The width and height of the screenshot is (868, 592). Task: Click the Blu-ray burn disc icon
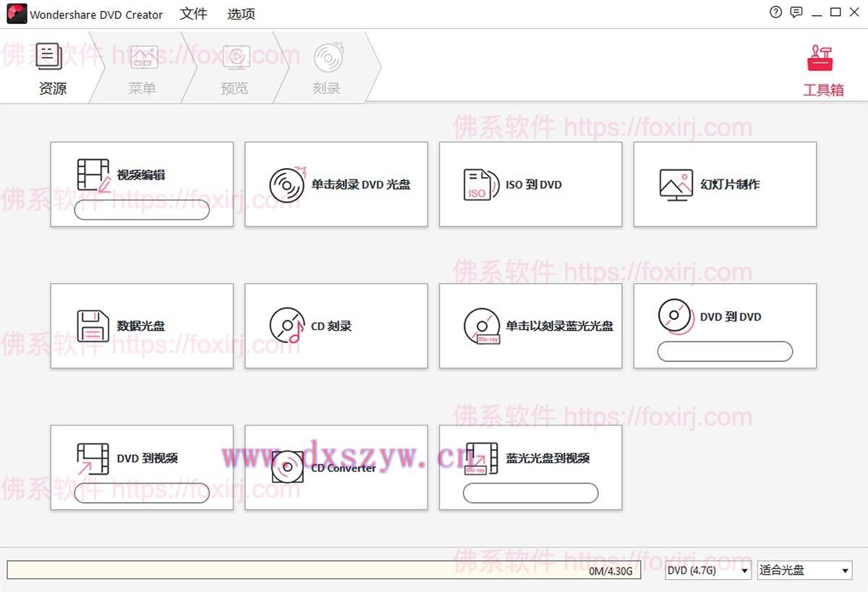tap(482, 326)
